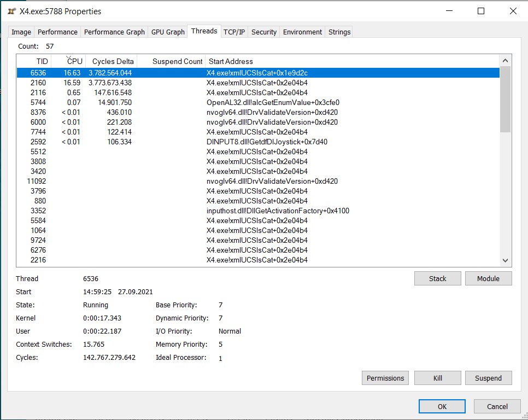Select thread row with TID 7744
This screenshot has width=528, height=420.
click(x=258, y=132)
